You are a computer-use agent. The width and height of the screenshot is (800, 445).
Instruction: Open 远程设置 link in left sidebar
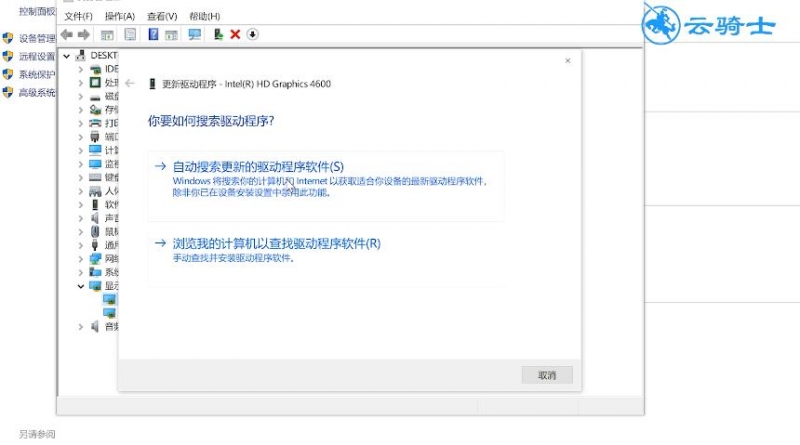tap(37, 56)
